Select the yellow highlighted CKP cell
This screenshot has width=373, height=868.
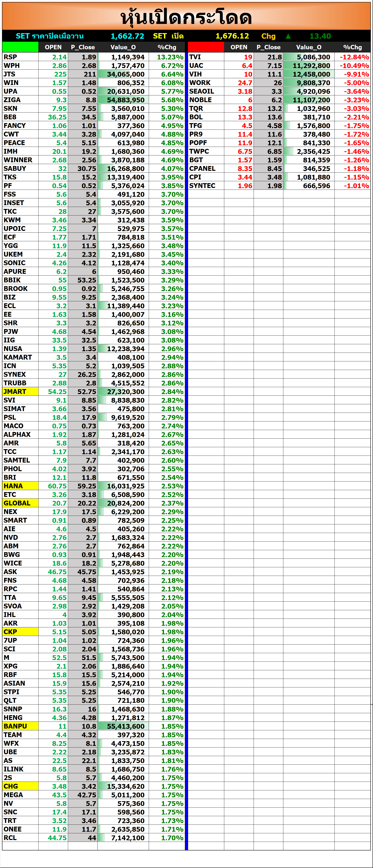[20, 632]
